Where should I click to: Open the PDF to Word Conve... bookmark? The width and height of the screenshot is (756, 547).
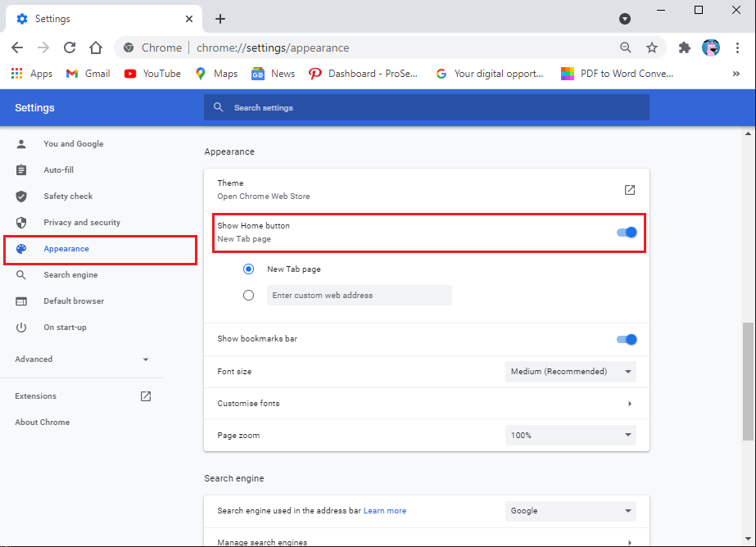[x=617, y=73]
